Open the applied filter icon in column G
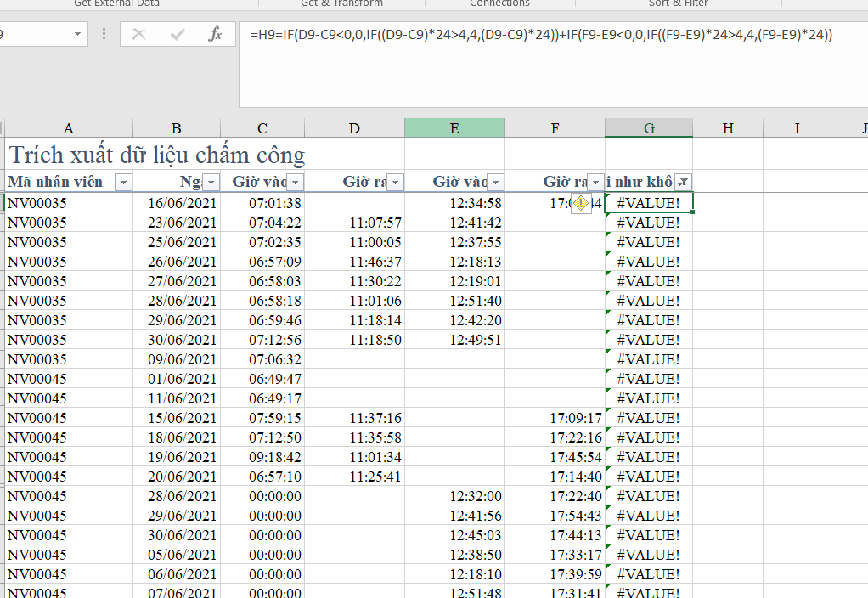Image resolution: width=868 pixels, height=598 pixels. (682, 182)
